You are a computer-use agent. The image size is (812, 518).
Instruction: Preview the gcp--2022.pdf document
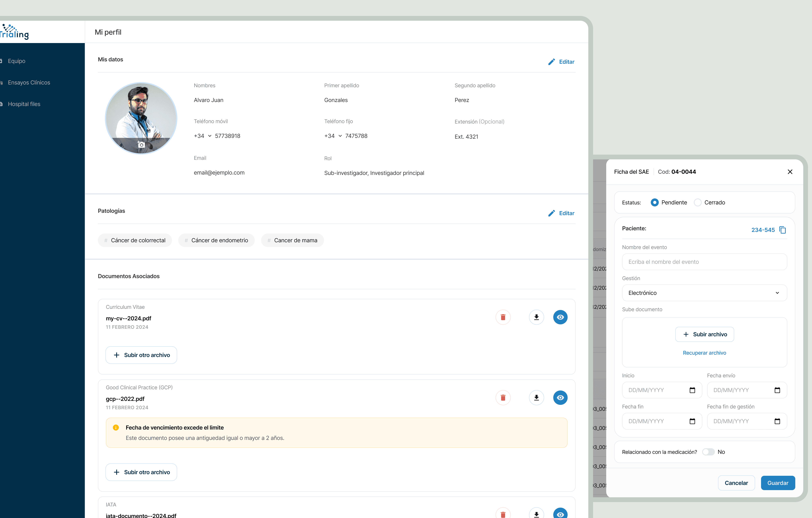[x=560, y=397]
